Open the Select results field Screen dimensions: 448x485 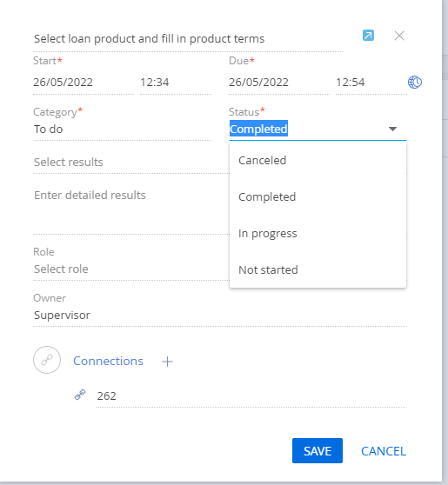pyautogui.click(x=131, y=162)
